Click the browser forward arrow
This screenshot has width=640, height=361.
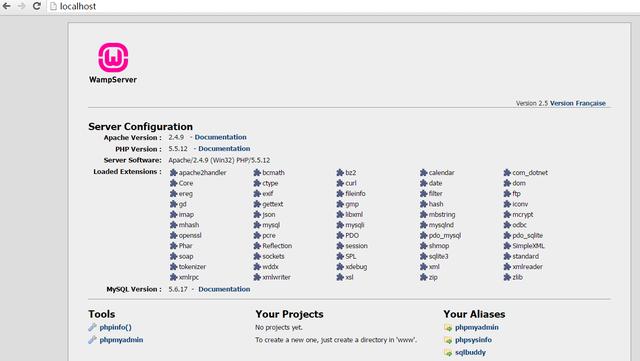21,6
